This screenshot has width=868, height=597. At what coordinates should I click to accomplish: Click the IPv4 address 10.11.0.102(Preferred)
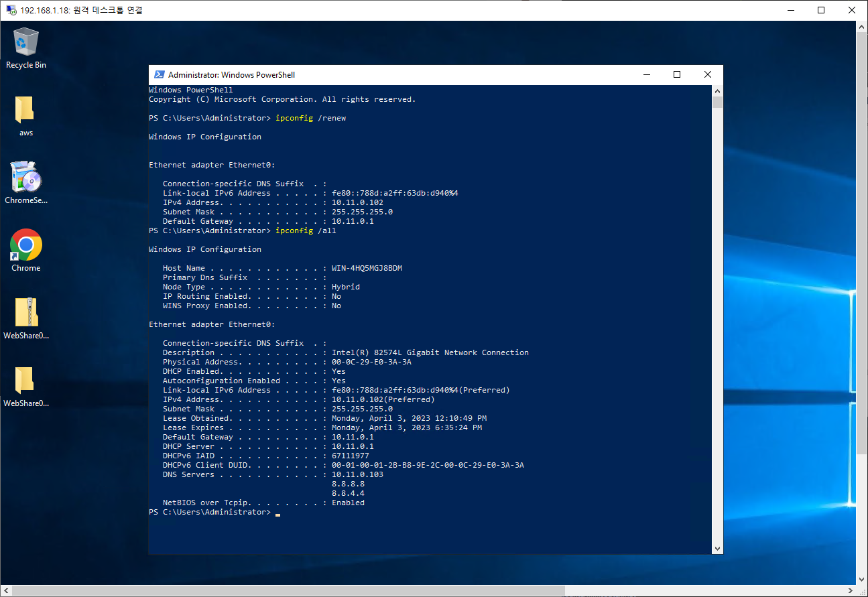coord(383,399)
